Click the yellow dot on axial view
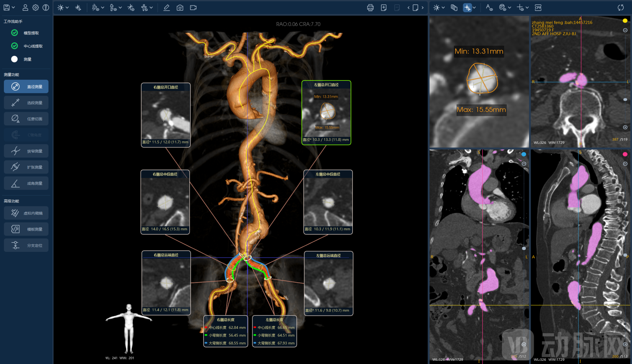Viewport: 632px width, 364px height. (x=625, y=21)
